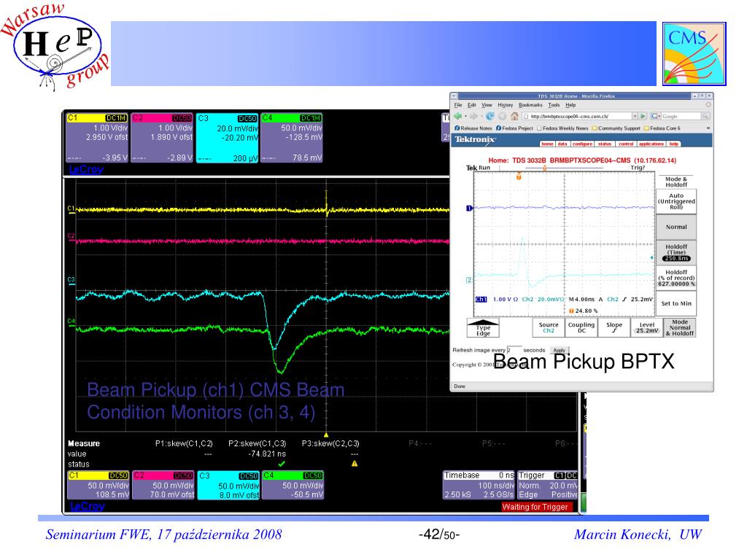747x560 pixels.
Task: Click the channel 2 marker on Tek display
Action: coord(469,280)
